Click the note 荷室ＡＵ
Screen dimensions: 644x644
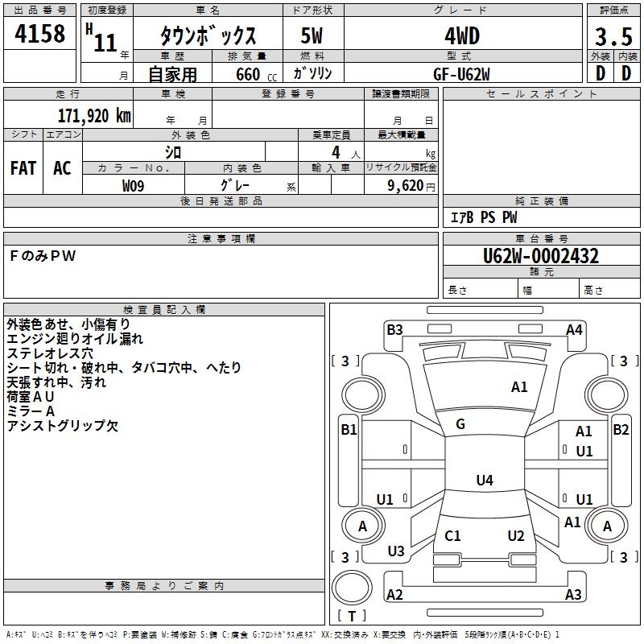[x=31, y=397]
